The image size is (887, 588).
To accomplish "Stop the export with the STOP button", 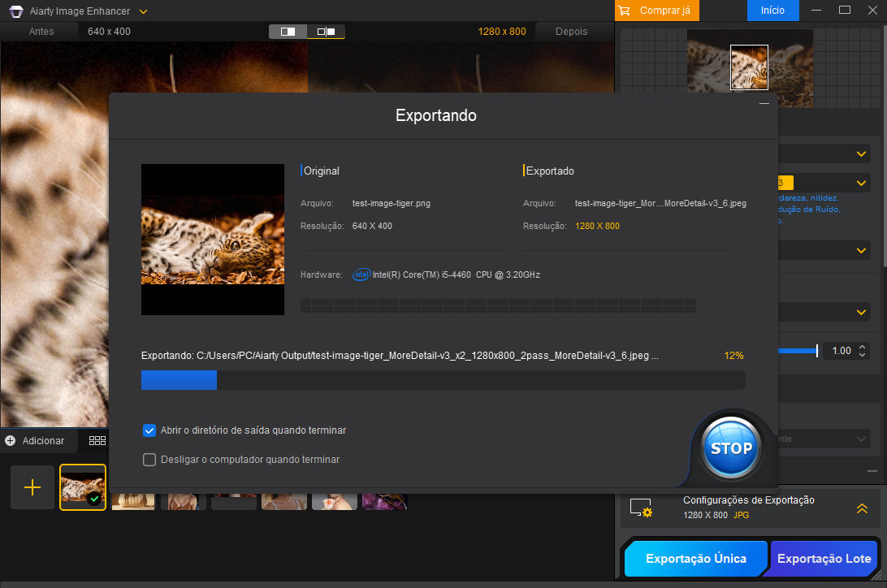I will pos(731,447).
